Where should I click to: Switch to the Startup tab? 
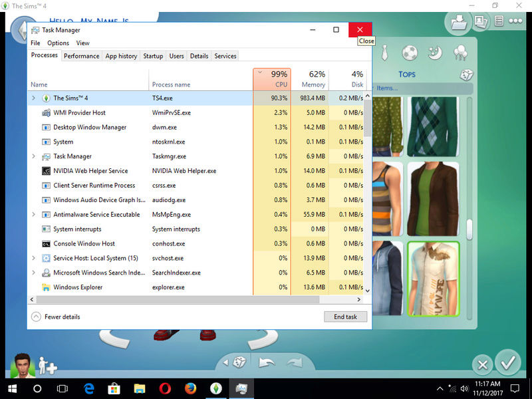(153, 56)
